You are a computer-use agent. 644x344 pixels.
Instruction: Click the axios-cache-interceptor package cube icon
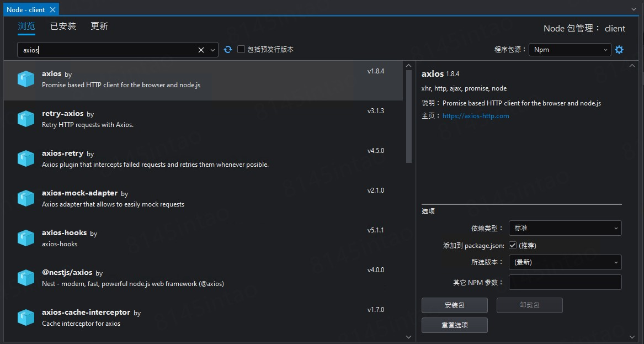coord(26,317)
